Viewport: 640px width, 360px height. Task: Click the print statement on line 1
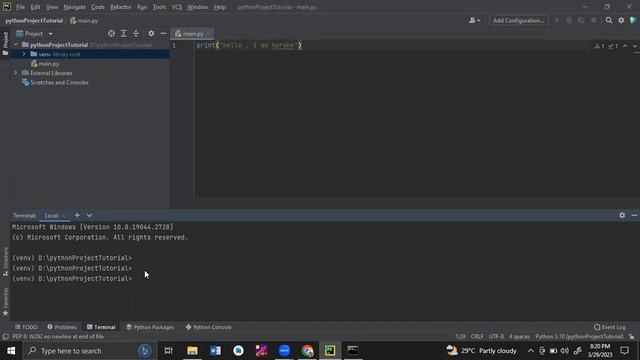(x=249, y=45)
